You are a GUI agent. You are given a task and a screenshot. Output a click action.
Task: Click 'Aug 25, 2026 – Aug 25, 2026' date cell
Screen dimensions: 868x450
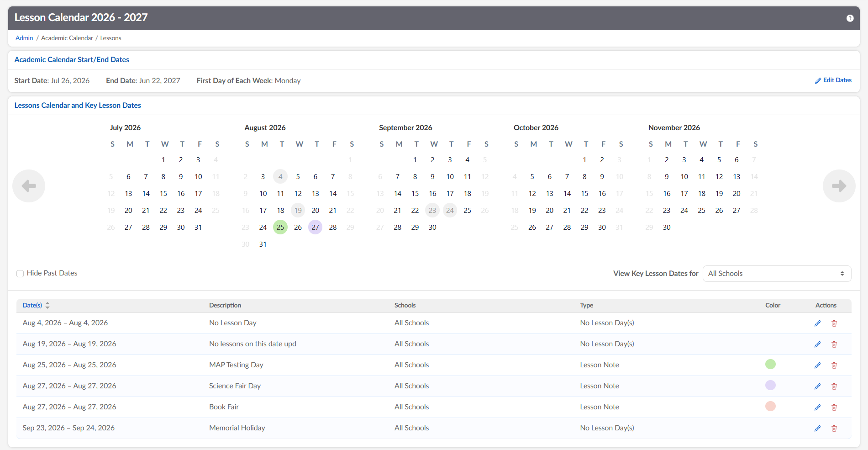coord(69,365)
